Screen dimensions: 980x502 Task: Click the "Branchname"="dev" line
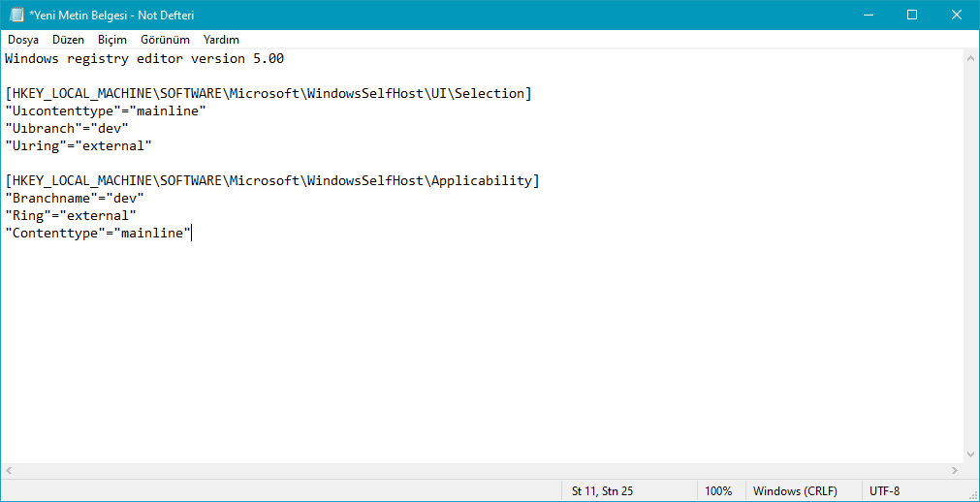tap(75, 198)
